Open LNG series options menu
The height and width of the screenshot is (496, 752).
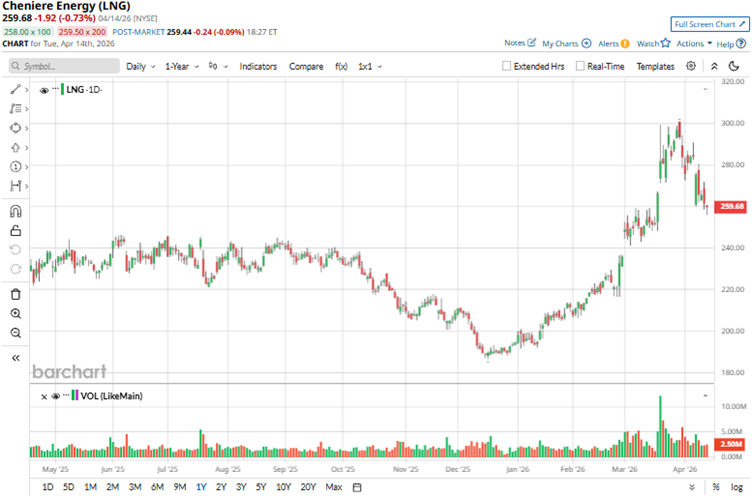click(56, 89)
